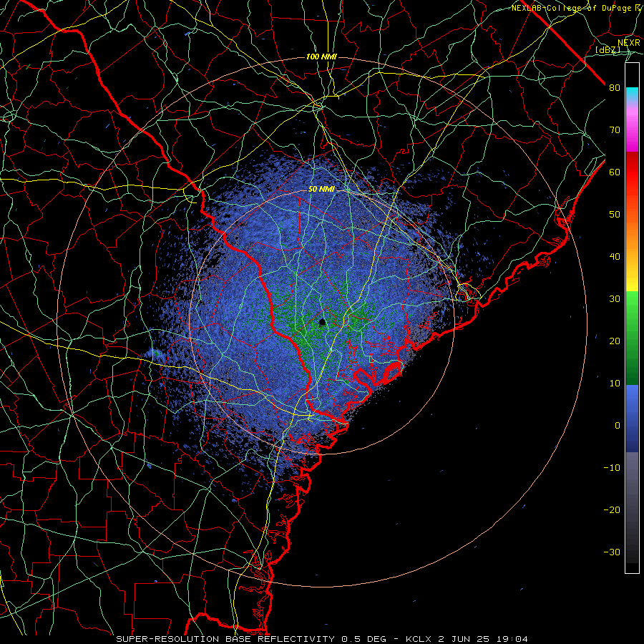This screenshot has height=644, width=644.
Task: Click the 60 value on the colorbar
Action: tap(615, 172)
